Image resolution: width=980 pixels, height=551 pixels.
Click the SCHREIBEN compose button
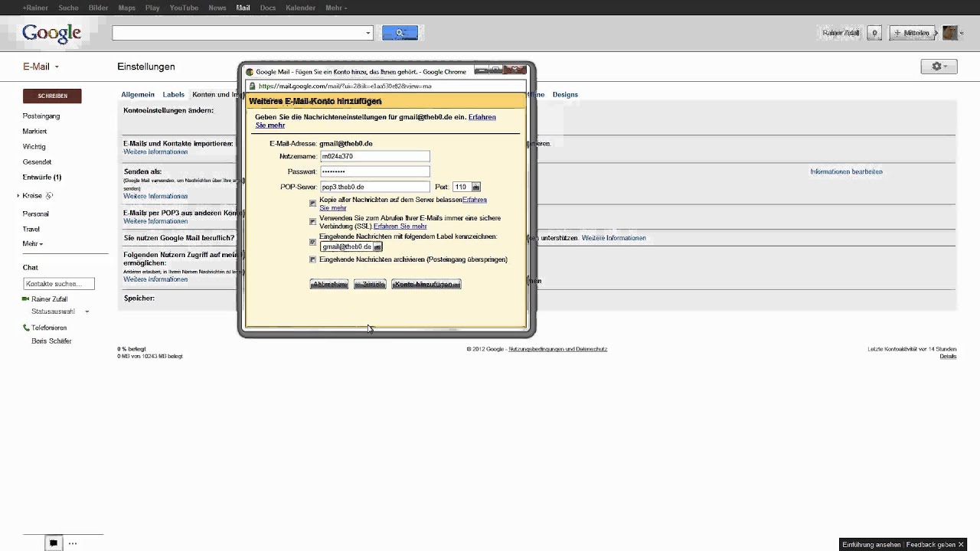tap(52, 96)
